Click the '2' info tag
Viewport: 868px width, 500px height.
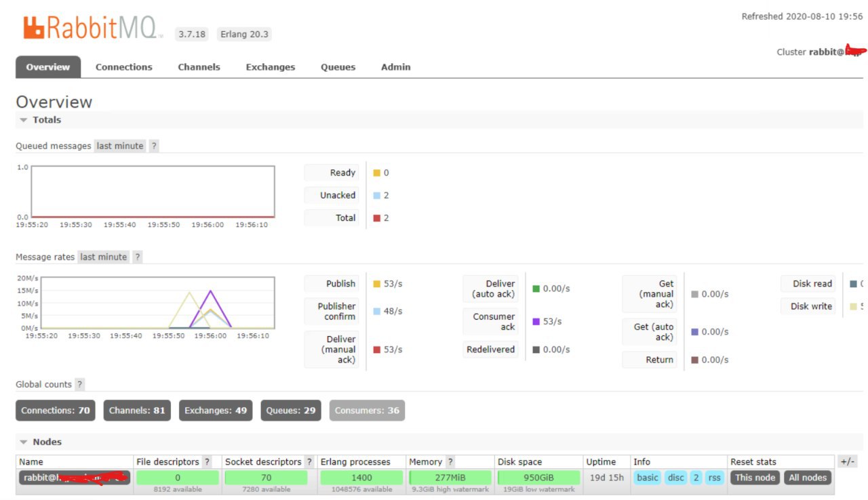(x=696, y=478)
